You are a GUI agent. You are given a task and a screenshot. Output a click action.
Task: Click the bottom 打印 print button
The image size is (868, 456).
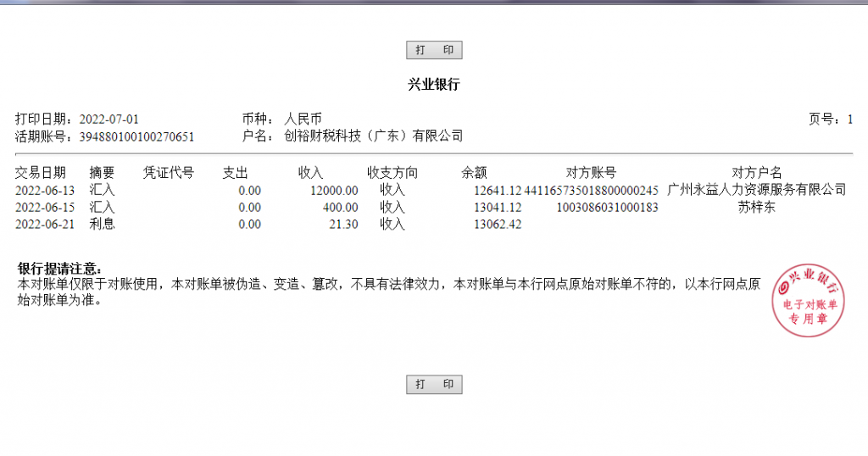(x=434, y=385)
